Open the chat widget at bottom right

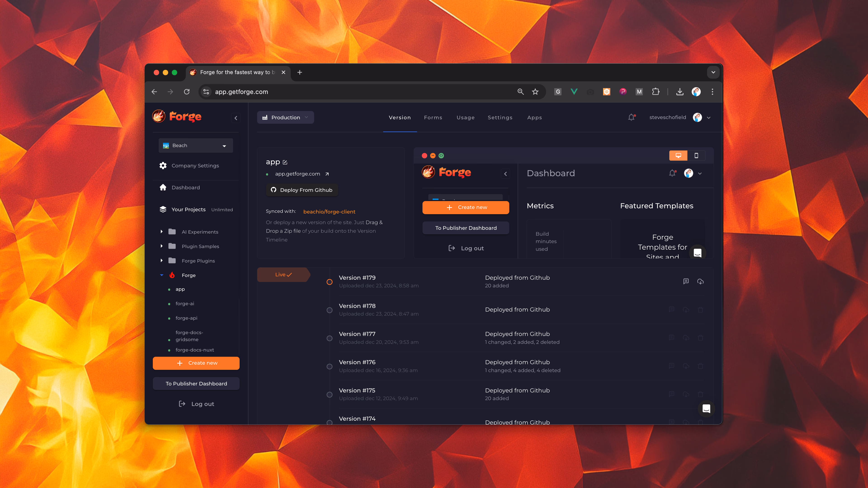pos(706,408)
